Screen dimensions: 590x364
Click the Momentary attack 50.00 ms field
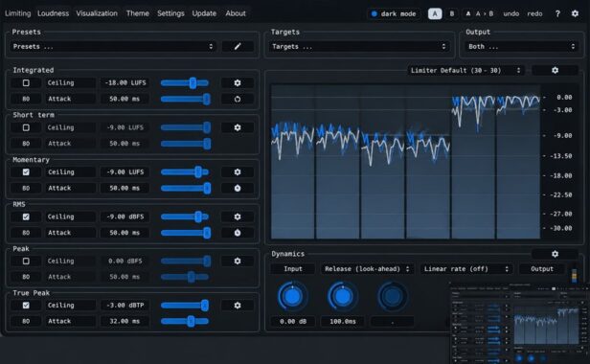coord(125,188)
